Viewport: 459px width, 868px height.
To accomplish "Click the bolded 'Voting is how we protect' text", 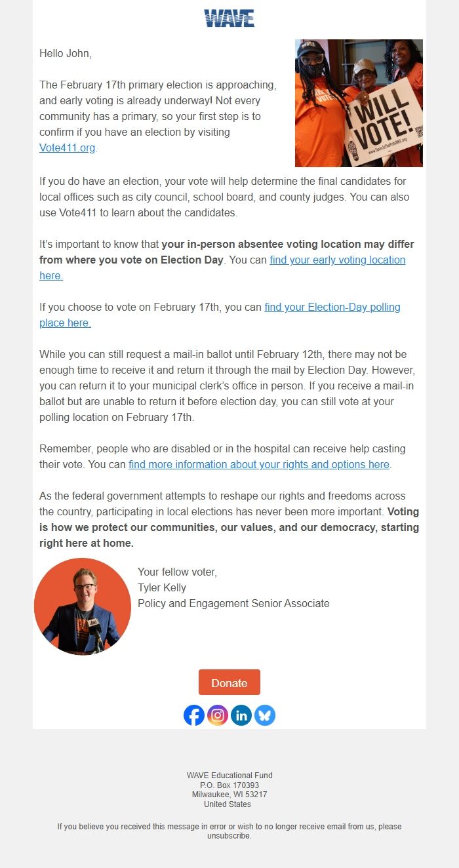I will (x=229, y=527).
